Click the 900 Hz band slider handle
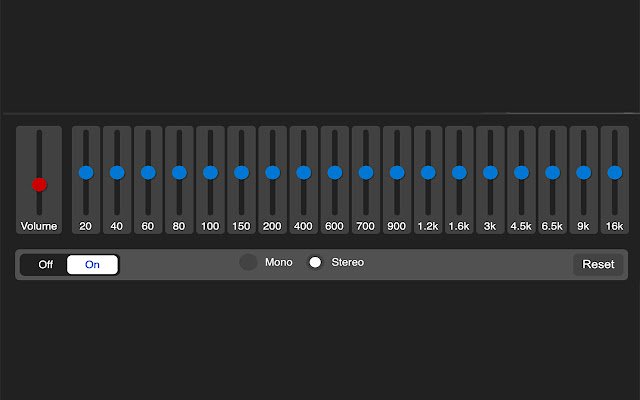This screenshot has width=640, height=400. point(397,173)
